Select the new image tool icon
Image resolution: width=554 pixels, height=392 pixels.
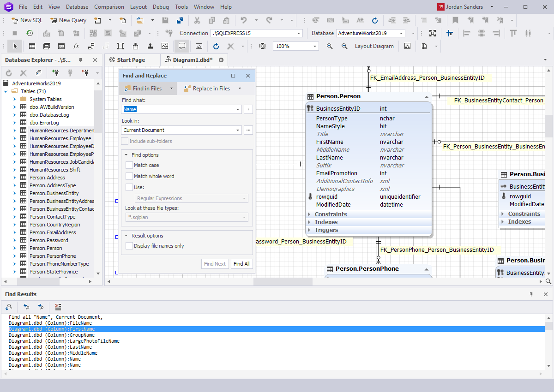pos(165,46)
